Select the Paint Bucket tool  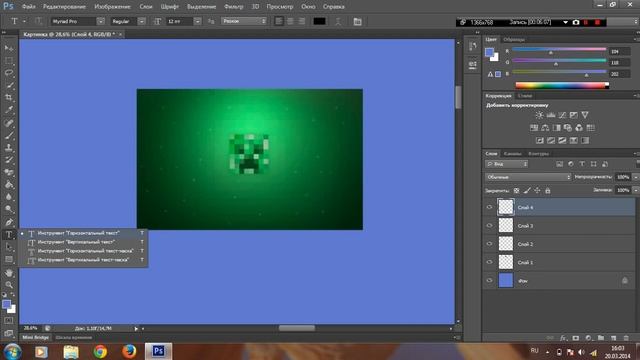9,184
